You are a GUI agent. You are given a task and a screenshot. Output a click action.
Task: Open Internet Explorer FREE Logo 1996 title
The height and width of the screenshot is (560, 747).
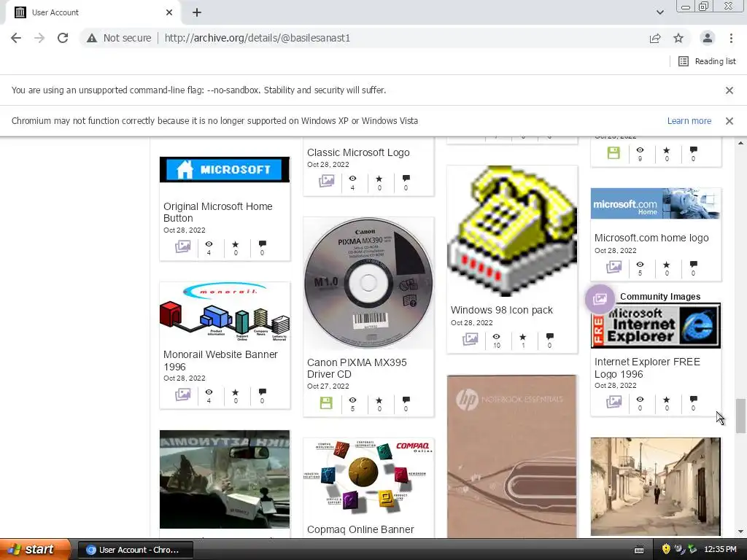point(647,368)
